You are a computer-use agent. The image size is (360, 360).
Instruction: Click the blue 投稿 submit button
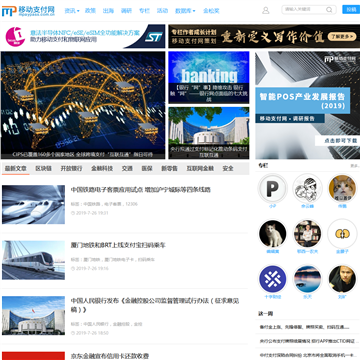[351, 9]
